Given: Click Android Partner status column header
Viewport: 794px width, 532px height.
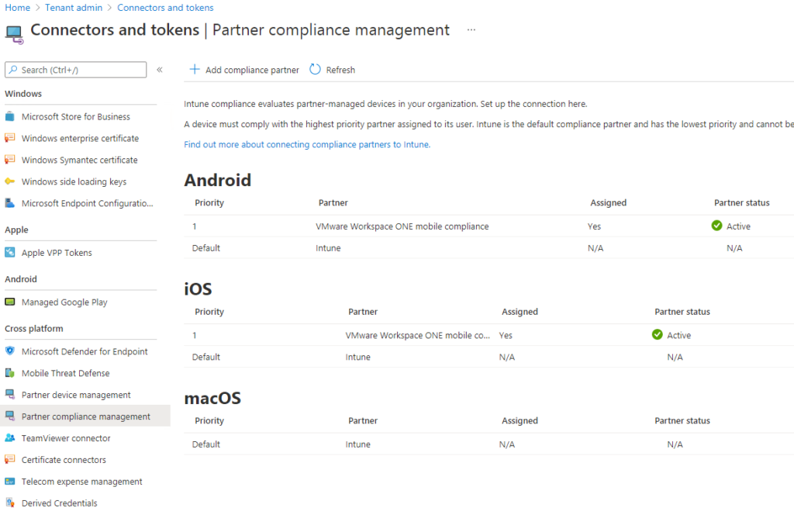Looking at the screenshot, I should [742, 202].
